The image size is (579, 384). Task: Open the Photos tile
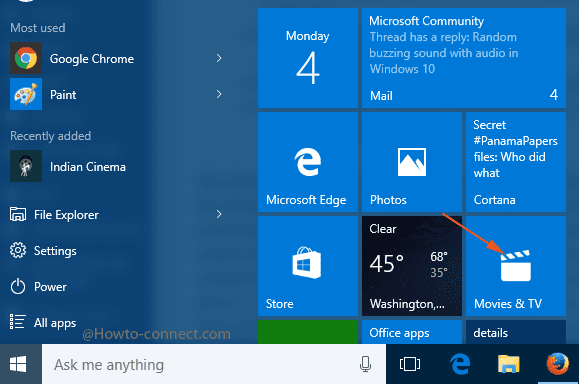coord(412,162)
